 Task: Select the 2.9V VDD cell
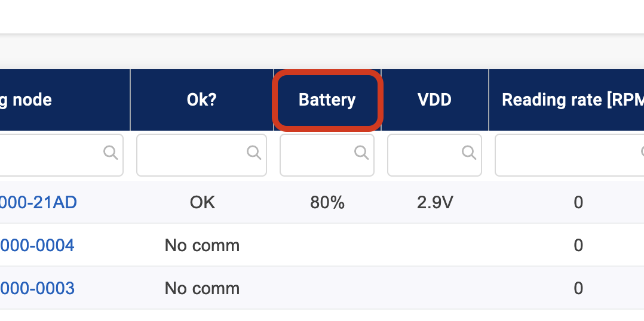[434, 202]
